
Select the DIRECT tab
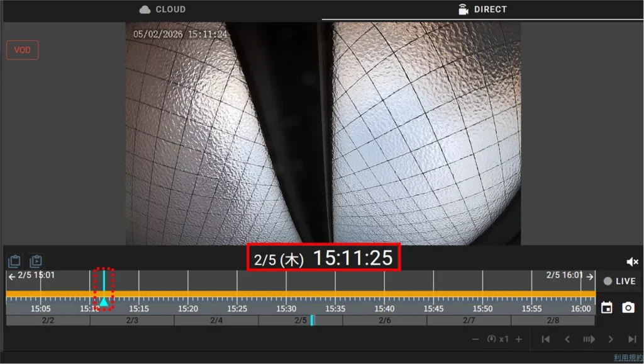482,9
